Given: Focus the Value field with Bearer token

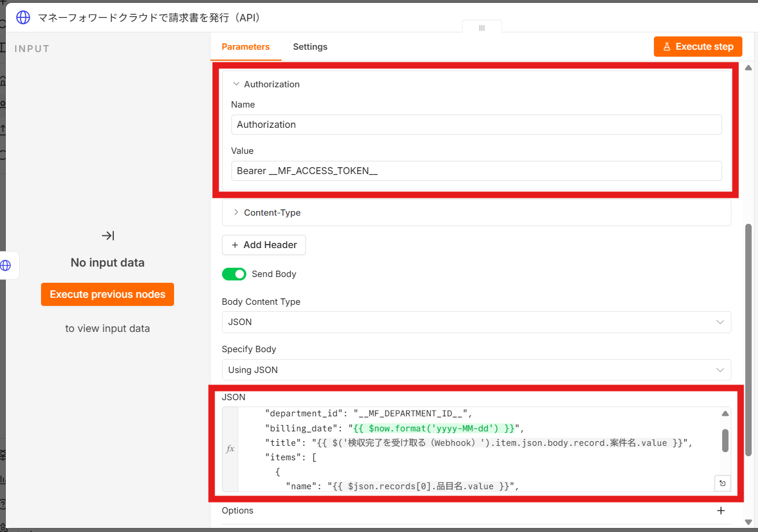Looking at the screenshot, I should pyautogui.click(x=476, y=171).
